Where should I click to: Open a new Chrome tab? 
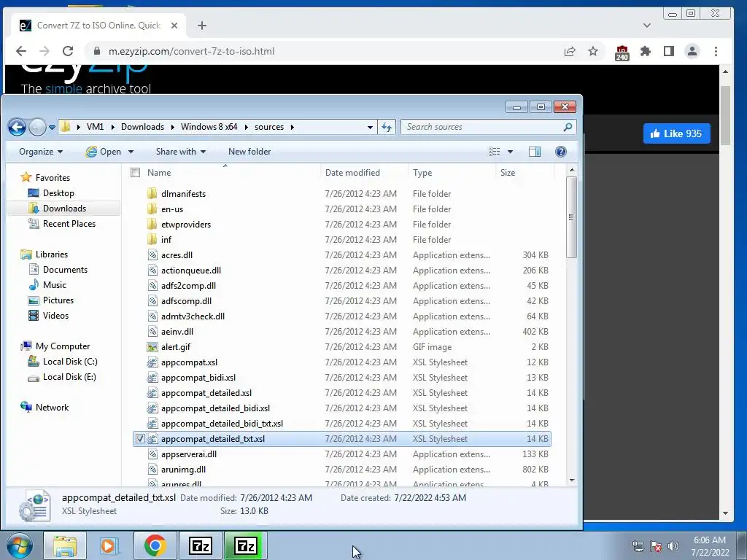(202, 26)
